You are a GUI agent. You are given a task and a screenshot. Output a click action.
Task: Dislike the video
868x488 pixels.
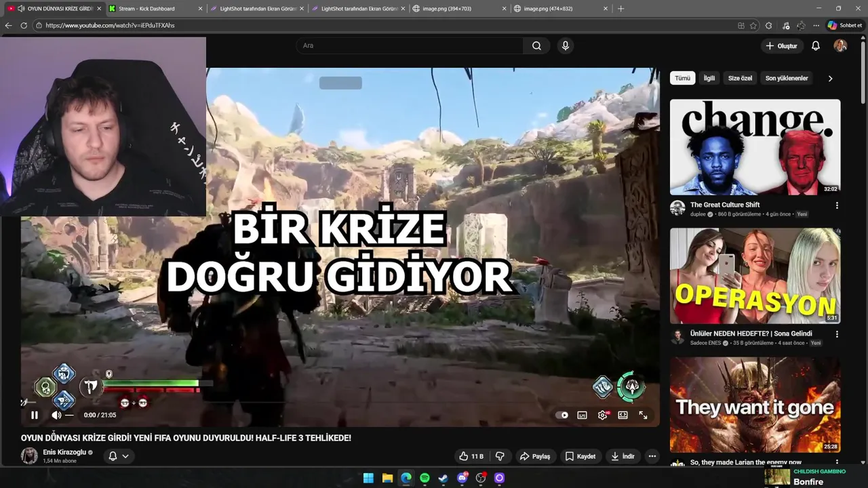pos(500,456)
